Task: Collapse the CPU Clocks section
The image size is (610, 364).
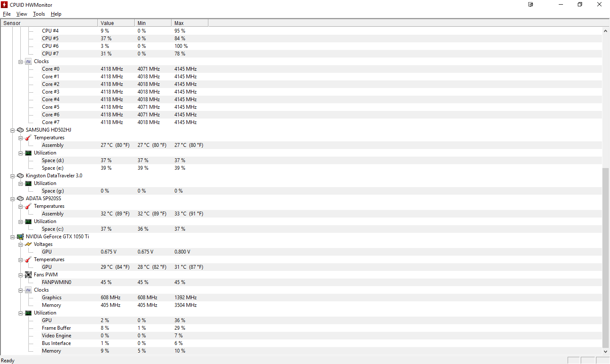Action: click(20, 62)
